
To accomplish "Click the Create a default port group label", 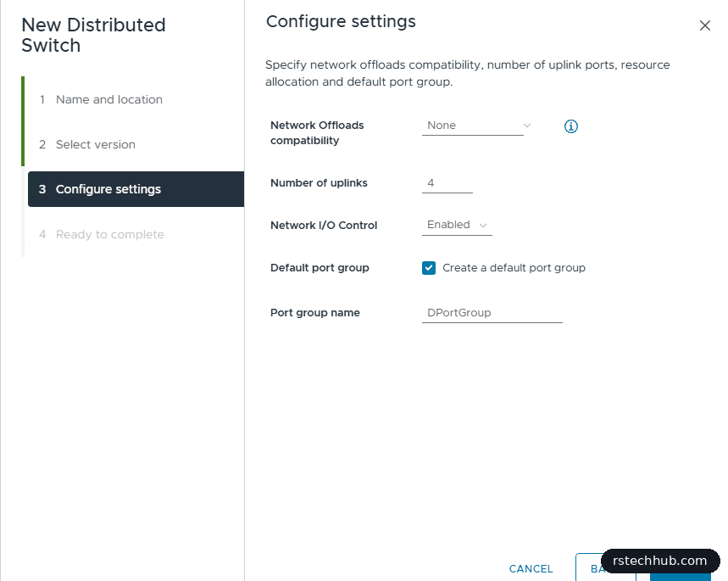I will point(514,268).
